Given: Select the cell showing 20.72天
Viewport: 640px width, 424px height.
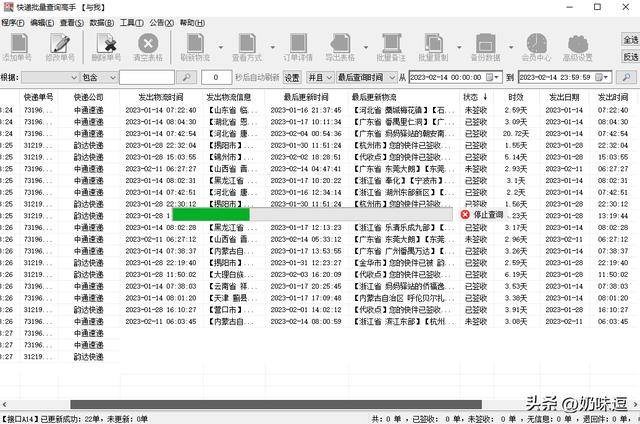Looking at the screenshot, I should pyautogui.click(x=516, y=134).
